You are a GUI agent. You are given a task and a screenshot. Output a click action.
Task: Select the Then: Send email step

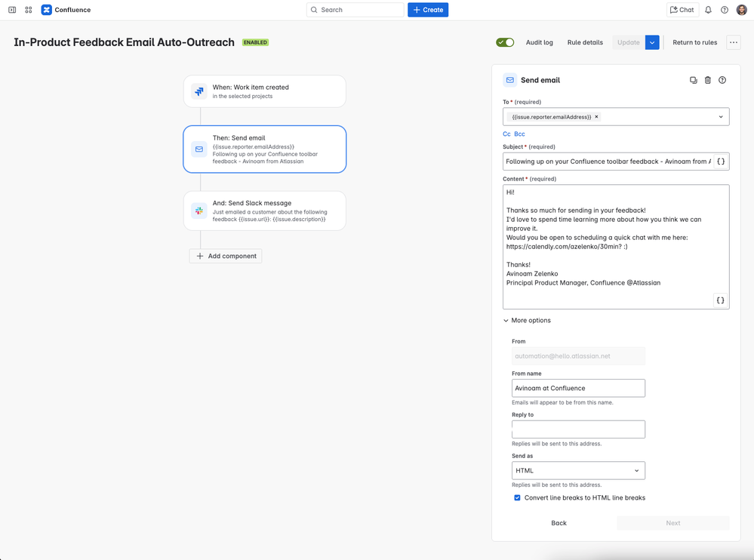coord(264,149)
